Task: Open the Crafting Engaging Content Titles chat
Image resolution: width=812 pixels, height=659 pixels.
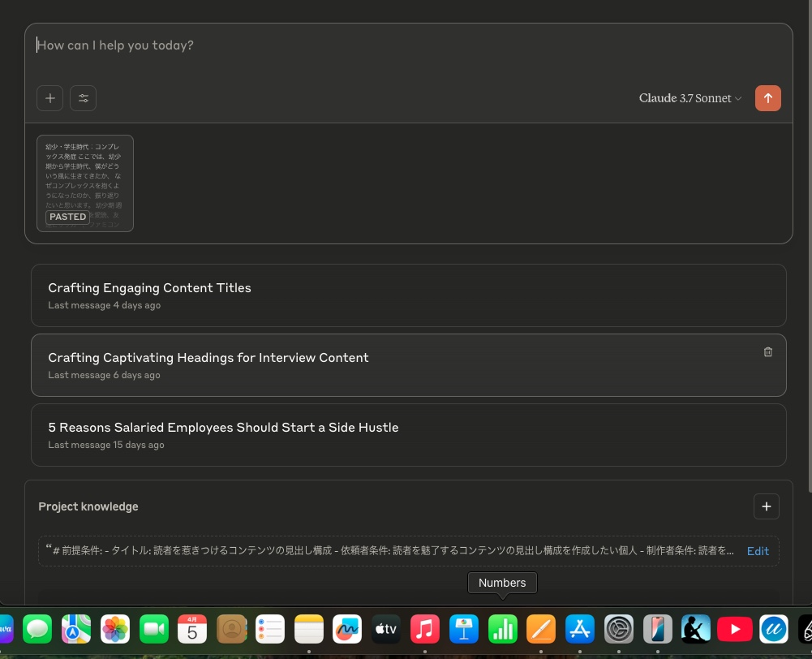Action: coord(149,288)
